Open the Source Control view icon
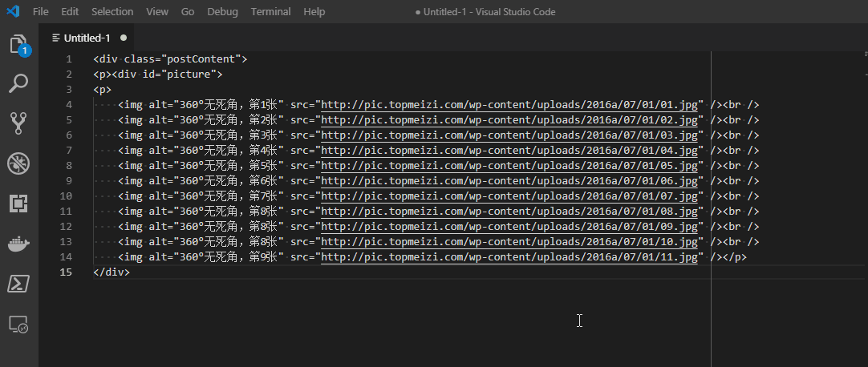Viewport: 868px width, 367px height. 18,123
